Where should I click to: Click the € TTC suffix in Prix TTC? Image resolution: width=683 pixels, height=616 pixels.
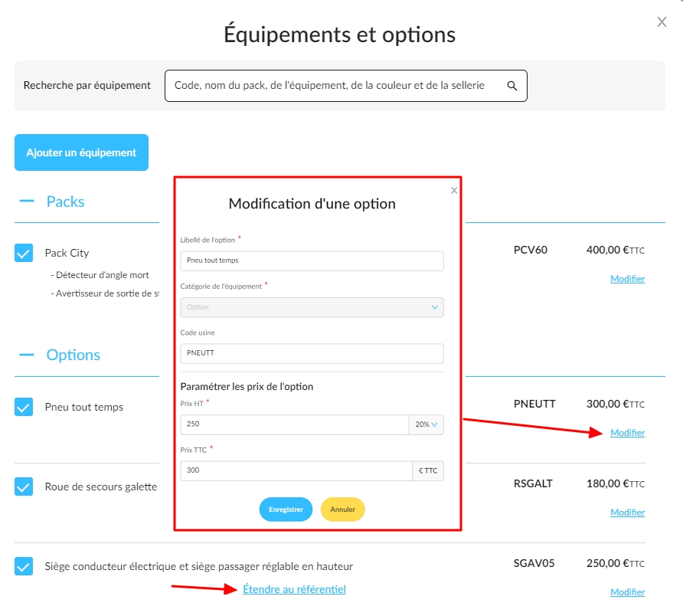click(x=428, y=471)
